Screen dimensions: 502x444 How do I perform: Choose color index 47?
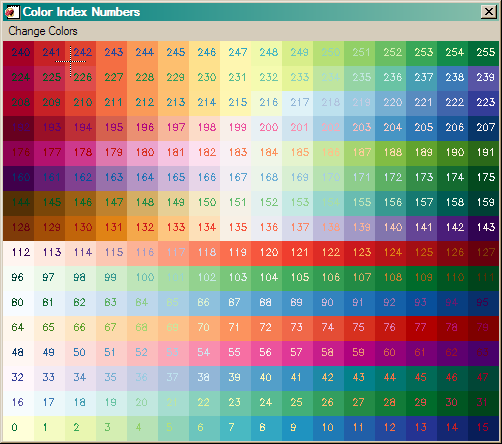[484, 378]
